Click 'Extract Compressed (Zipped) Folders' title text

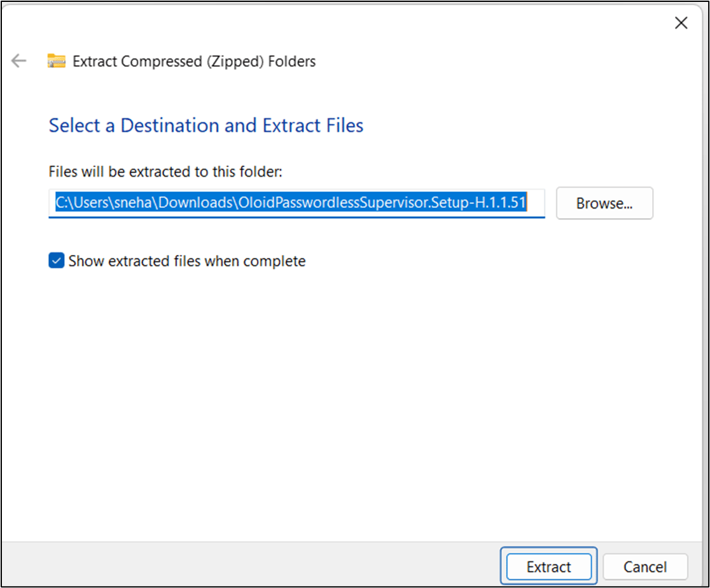coord(194,62)
